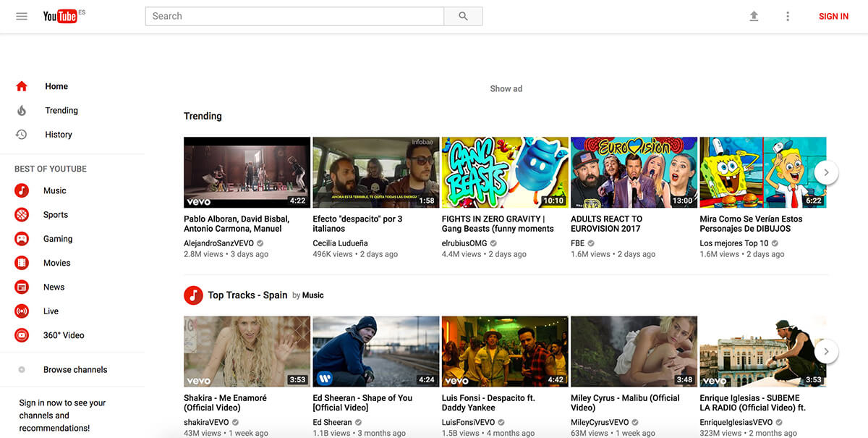The height and width of the screenshot is (438, 868).
Task: Click the magnifier search button
Action: coord(463,16)
